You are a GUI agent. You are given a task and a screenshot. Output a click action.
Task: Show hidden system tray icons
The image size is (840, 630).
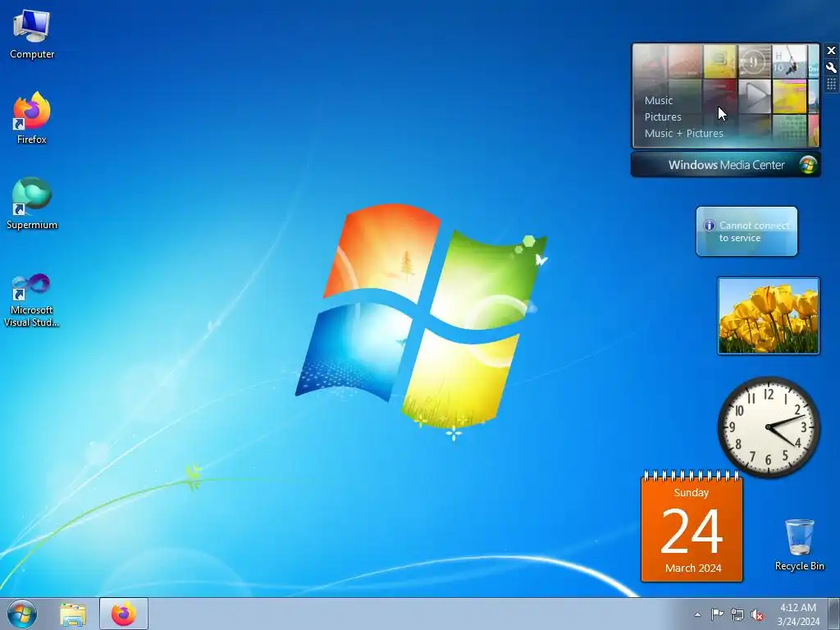(x=697, y=614)
